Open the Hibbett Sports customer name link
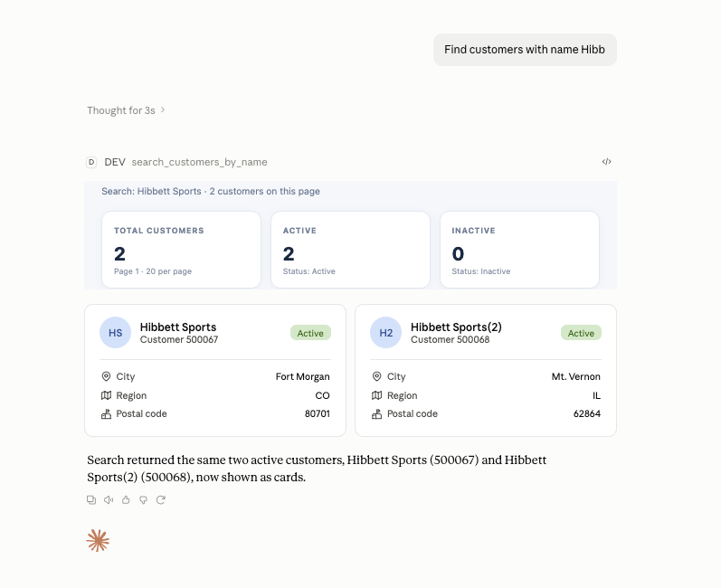The width and height of the screenshot is (721, 588). [178, 327]
